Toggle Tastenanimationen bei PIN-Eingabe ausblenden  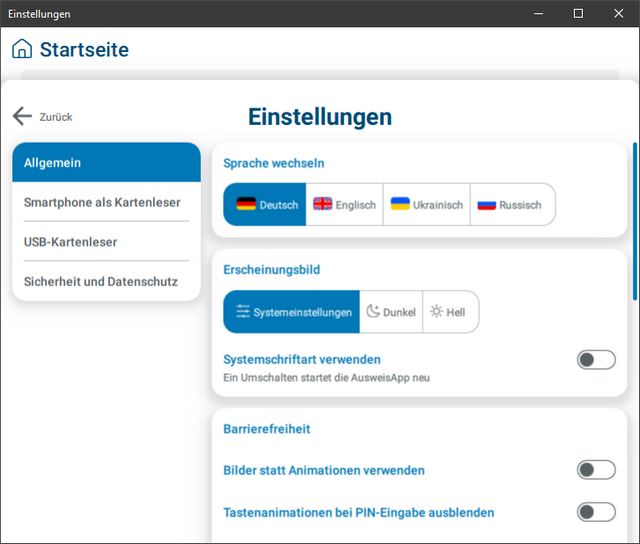[x=596, y=512]
